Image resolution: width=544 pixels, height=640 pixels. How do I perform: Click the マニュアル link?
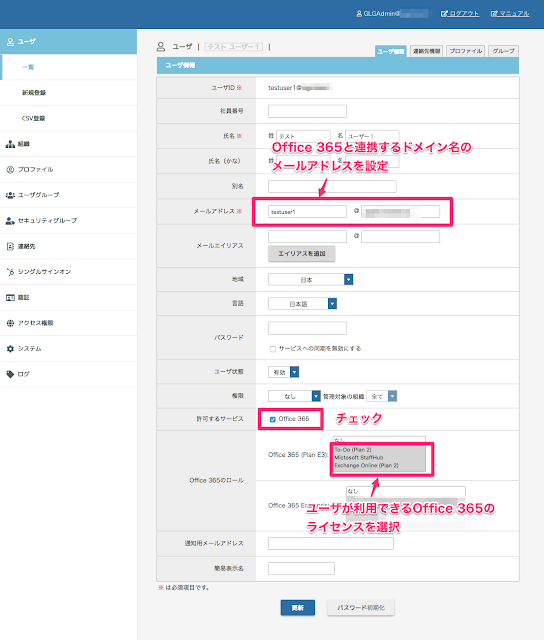(514, 13)
